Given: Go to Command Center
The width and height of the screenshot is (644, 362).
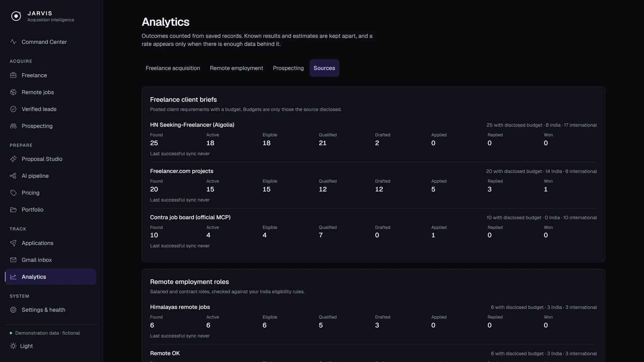Looking at the screenshot, I should pos(51,42).
